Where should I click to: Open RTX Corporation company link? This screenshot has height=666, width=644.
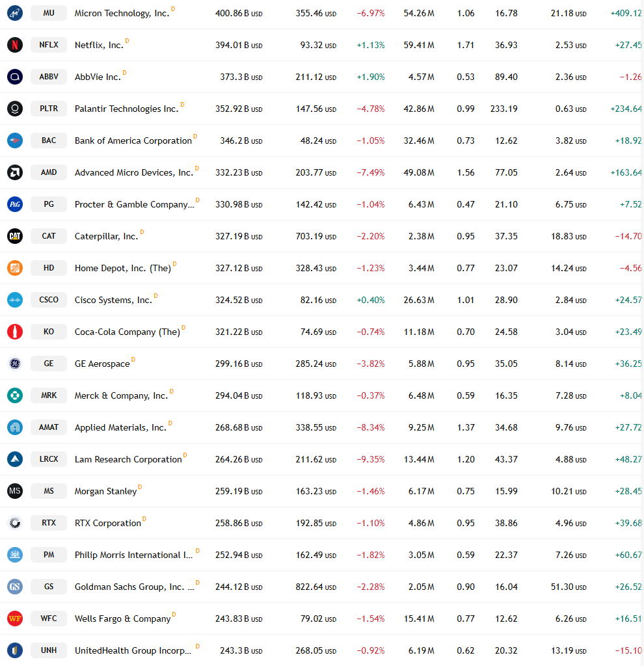click(x=108, y=524)
